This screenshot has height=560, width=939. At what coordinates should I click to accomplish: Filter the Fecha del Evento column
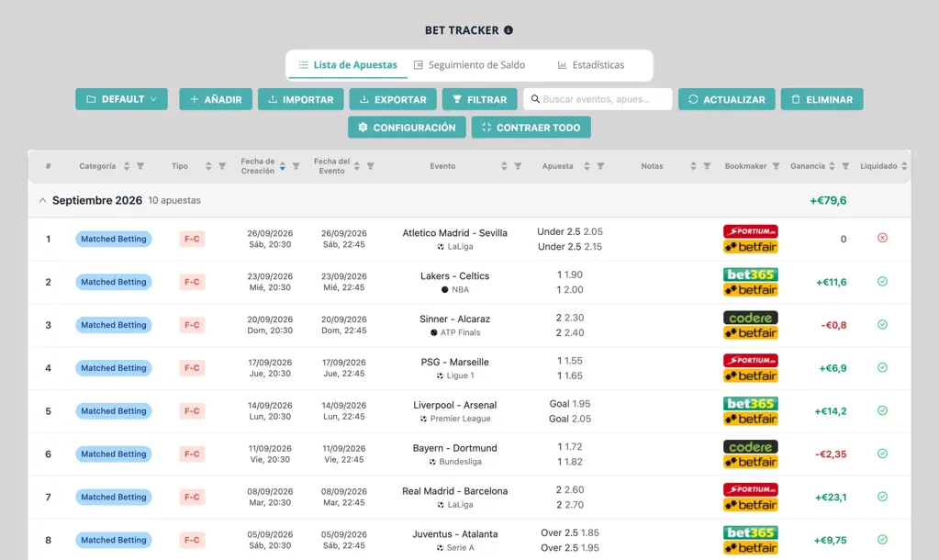[371, 166]
